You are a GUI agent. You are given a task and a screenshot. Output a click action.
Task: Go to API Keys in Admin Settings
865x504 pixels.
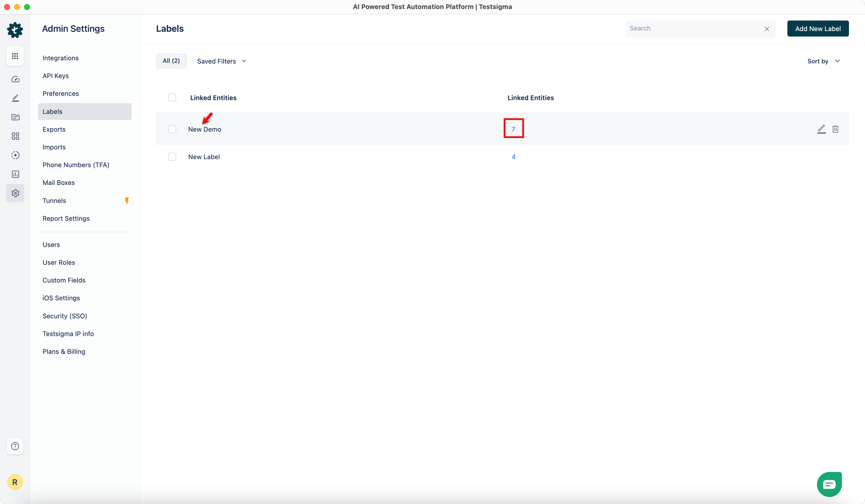click(56, 76)
